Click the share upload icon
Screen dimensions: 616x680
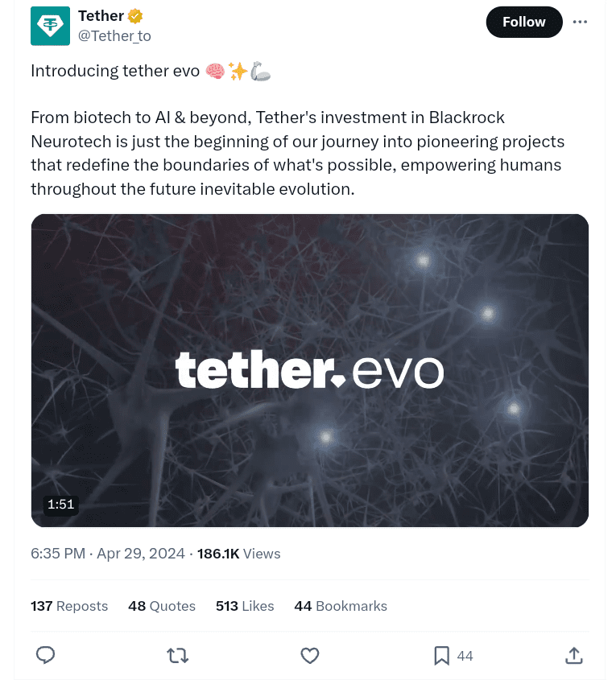[x=574, y=655]
